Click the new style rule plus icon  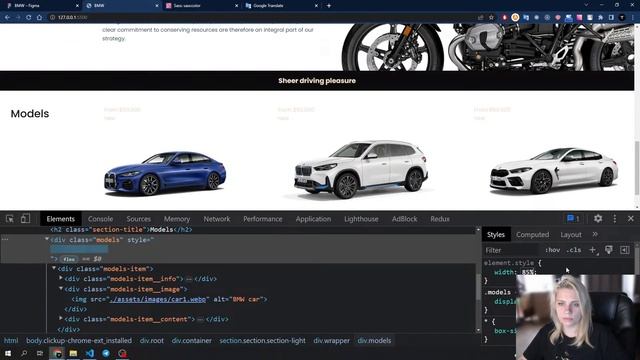click(x=593, y=250)
